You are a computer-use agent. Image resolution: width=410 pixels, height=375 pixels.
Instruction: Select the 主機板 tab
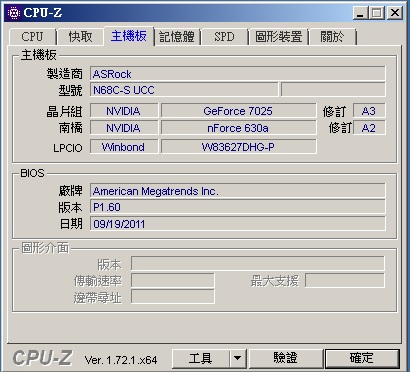(129, 36)
